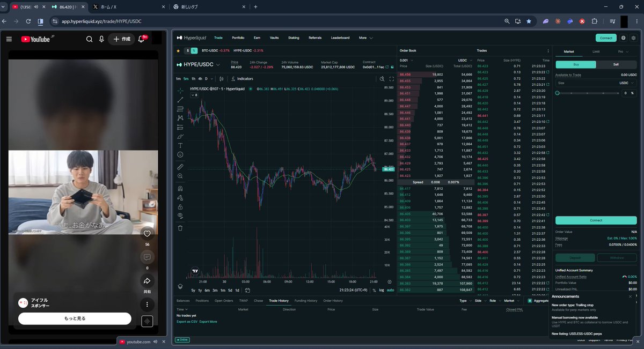The width and height of the screenshot is (644, 349).
Task: Toggle auto scale on chart
Action: (x=390, y=290)
